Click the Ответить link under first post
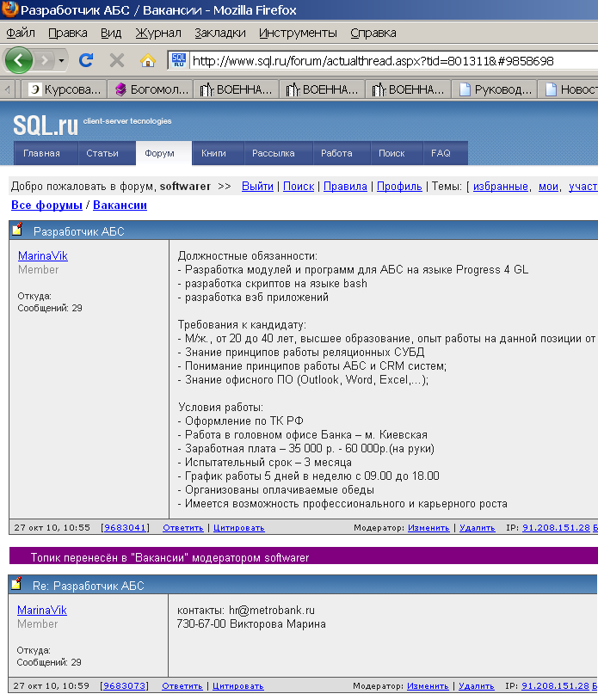This screenshot has width=598, height=700. [182, 528]
